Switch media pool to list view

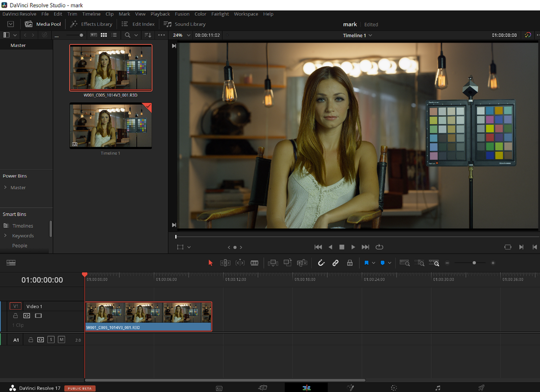pyautogui.click(x=114, y=35)
